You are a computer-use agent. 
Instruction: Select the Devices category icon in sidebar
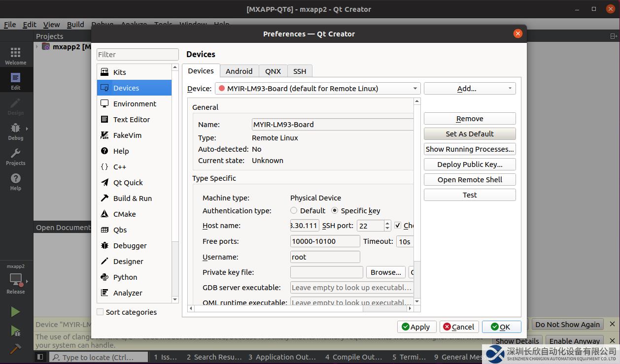[104, 88]
